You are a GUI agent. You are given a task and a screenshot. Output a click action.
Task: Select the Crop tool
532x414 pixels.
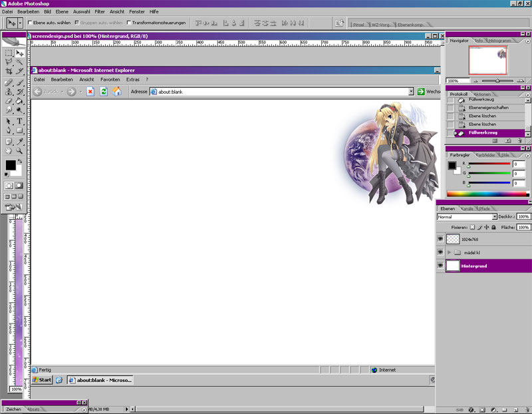coord(9,71)
